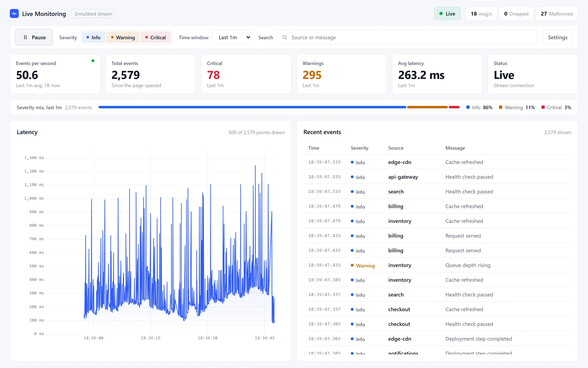Click the Recent events heading
This screenshot has height=368, width=588.
[x=322, y=132]
